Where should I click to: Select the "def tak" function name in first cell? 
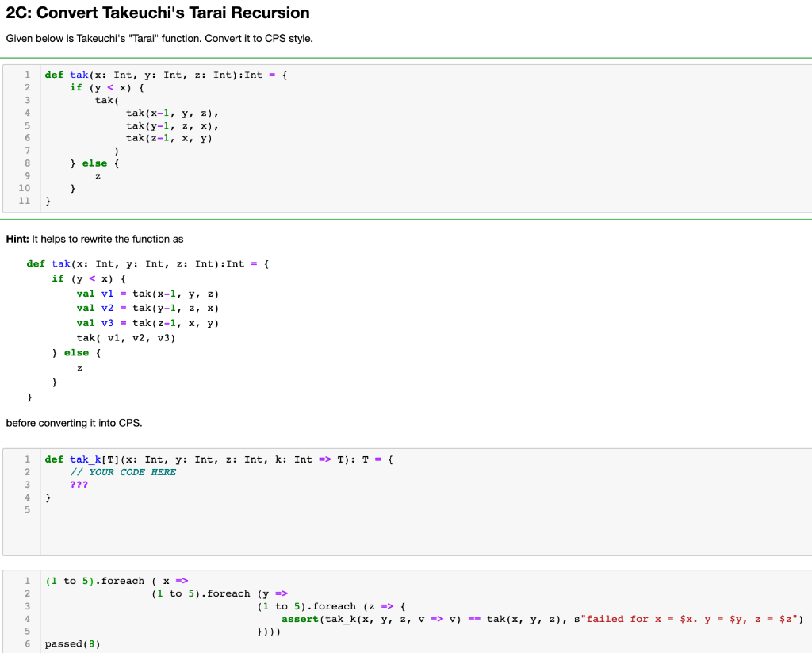(x=68, y=74)
